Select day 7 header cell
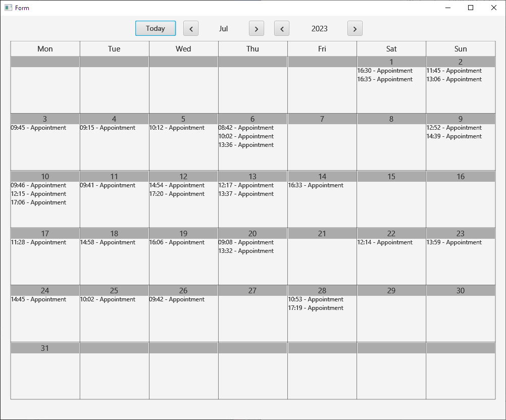The image size is (506, 420). click(x=322, y=119)
